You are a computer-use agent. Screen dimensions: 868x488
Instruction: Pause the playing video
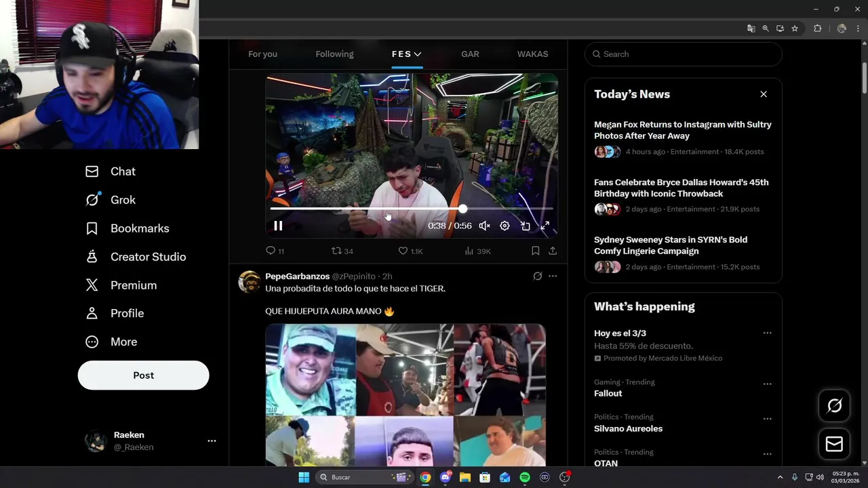click(278, 226)
